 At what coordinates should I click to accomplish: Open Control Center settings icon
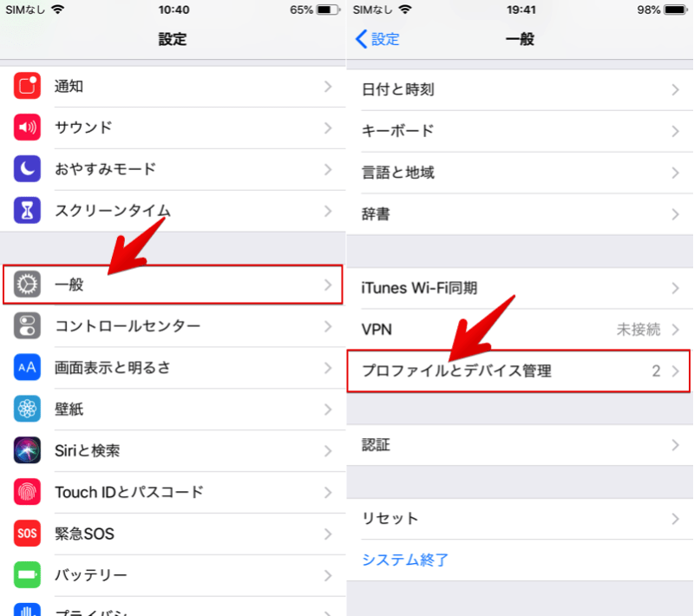tap(26, 325)
